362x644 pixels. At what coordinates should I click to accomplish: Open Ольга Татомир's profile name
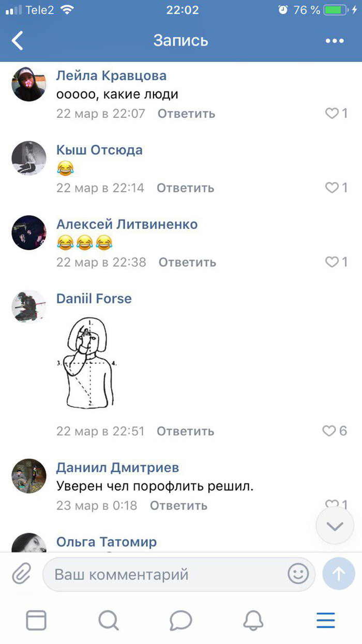pyautogui.click(x=107, y=542)
